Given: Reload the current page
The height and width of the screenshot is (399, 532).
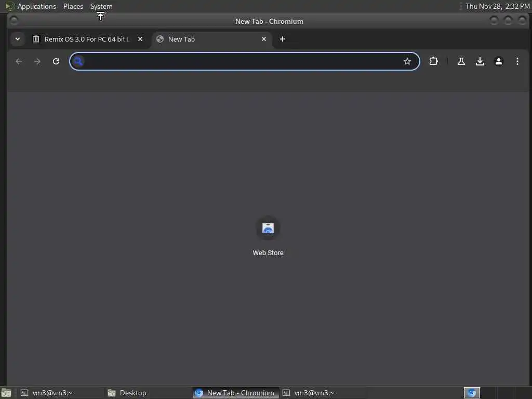Looking at the screenshot, I should (56, 61).
